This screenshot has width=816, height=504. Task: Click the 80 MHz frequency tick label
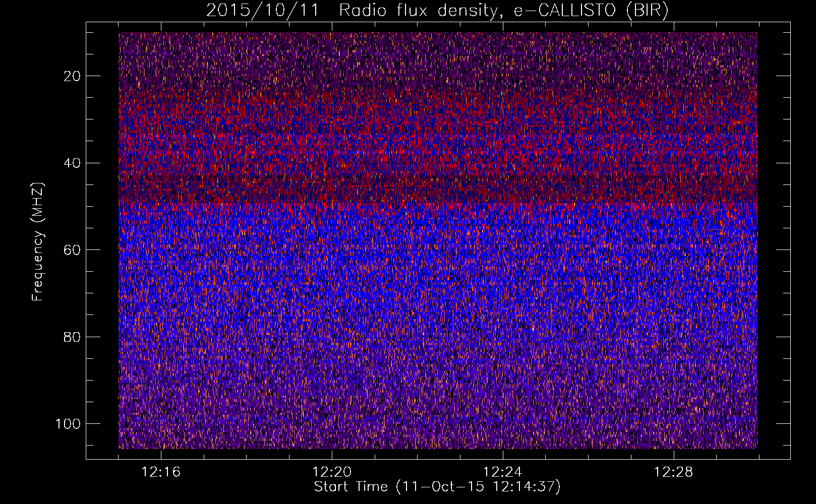[x=73, y=337]
